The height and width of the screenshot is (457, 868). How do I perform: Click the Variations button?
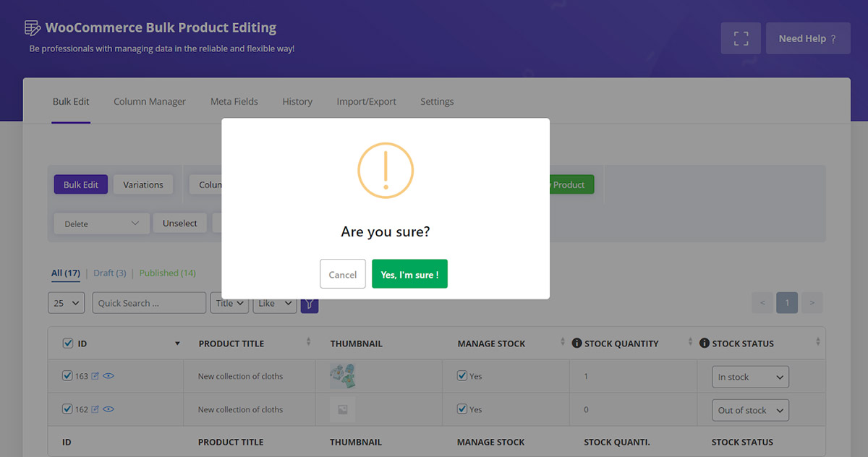pos(143,184)
